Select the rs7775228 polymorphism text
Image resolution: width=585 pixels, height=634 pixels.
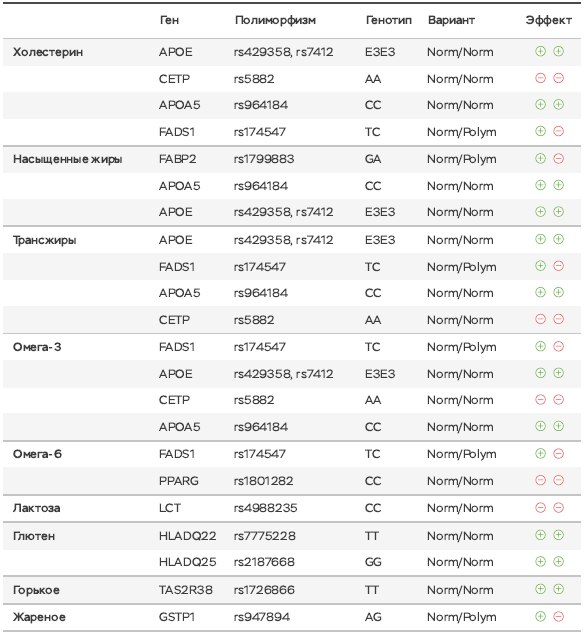tap(265, 536)
